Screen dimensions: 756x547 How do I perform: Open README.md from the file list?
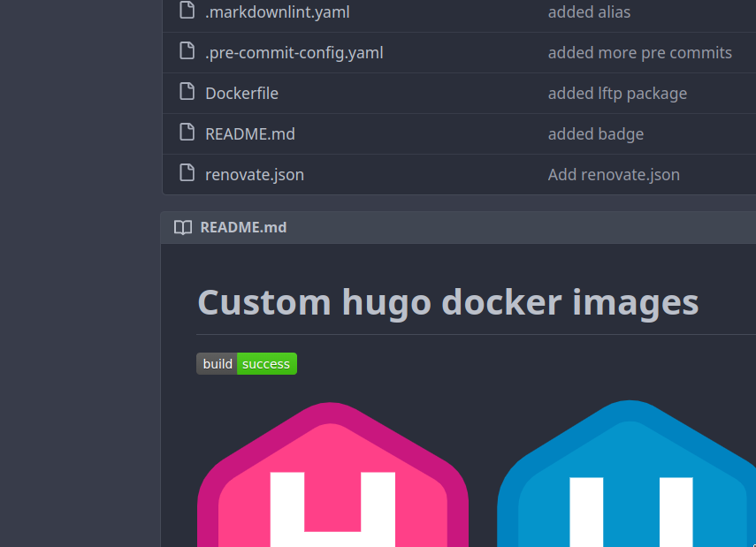click(x=249, y=134)
